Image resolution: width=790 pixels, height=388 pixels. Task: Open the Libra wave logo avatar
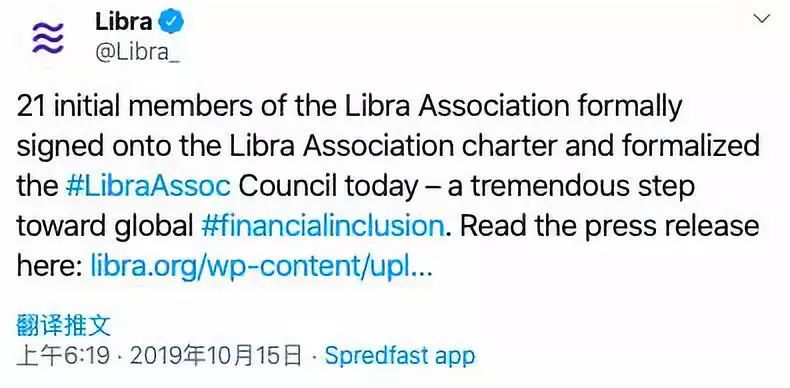pos(48,38)
